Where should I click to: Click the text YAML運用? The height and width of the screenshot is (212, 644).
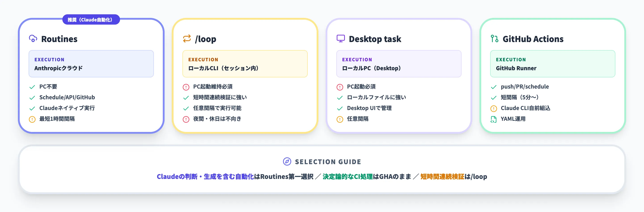click(x=513, y=119)
